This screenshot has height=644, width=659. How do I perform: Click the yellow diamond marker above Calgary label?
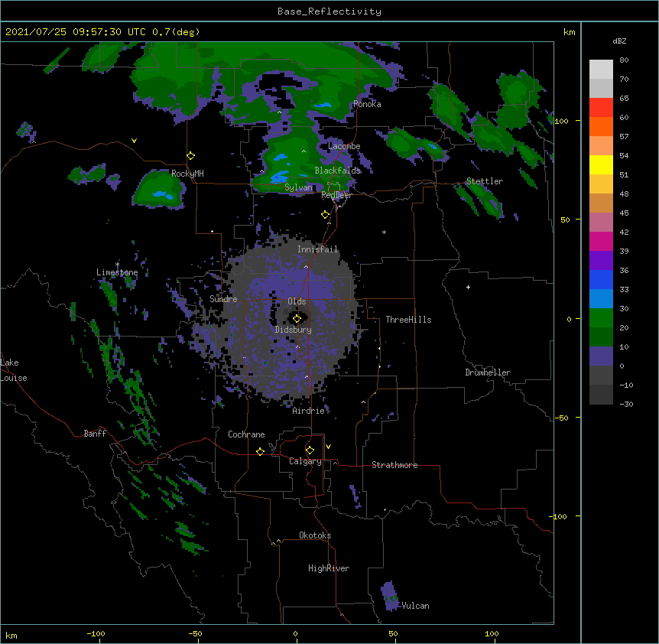pyautogui.click(x=310, y=450)
